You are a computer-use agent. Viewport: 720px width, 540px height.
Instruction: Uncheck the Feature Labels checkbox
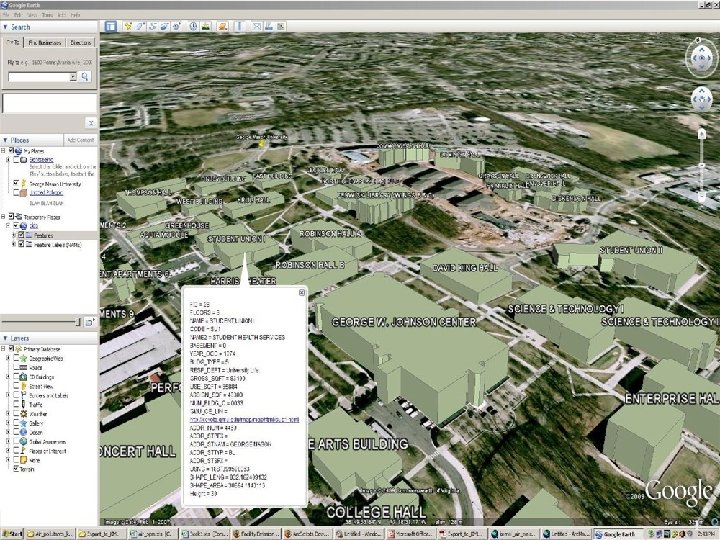[21, 245]
